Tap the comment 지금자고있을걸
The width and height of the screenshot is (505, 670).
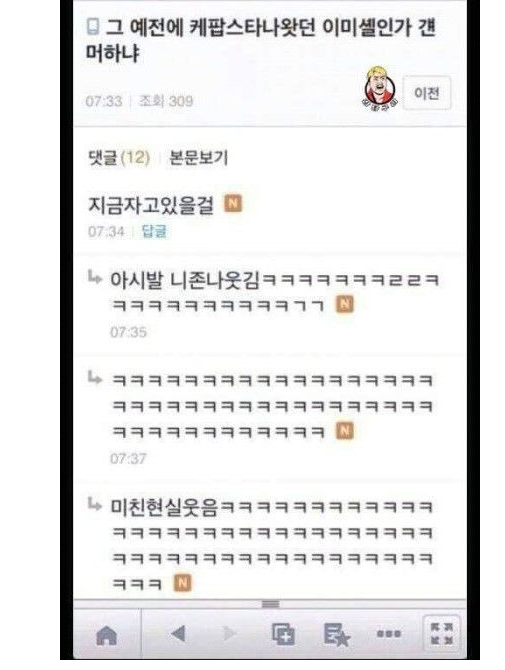click(150, 205)
